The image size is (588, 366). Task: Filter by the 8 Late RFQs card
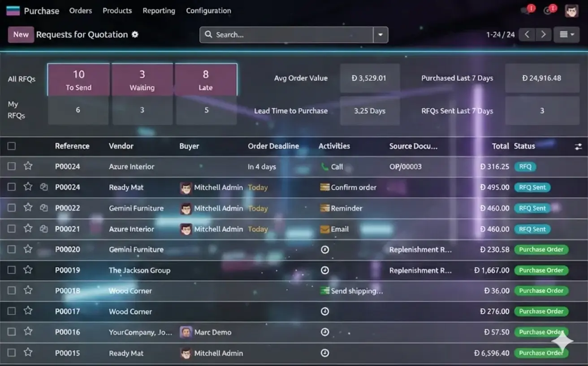[206, 79]
